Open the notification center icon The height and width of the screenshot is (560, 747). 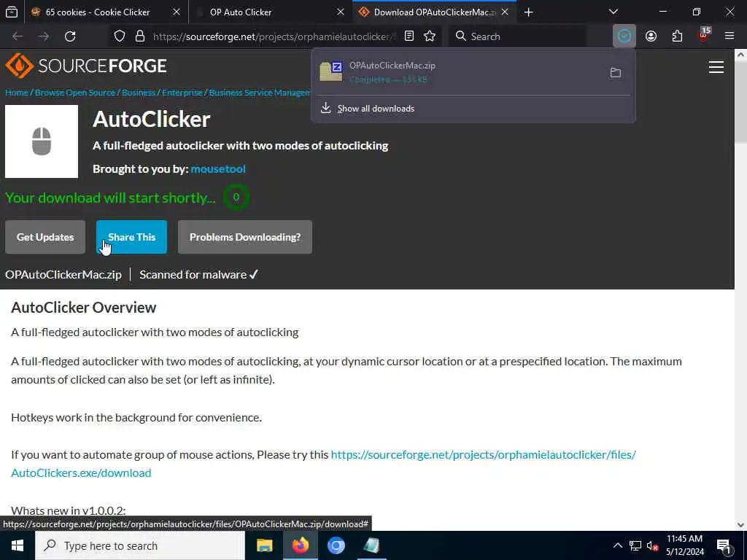pos(723,545)
